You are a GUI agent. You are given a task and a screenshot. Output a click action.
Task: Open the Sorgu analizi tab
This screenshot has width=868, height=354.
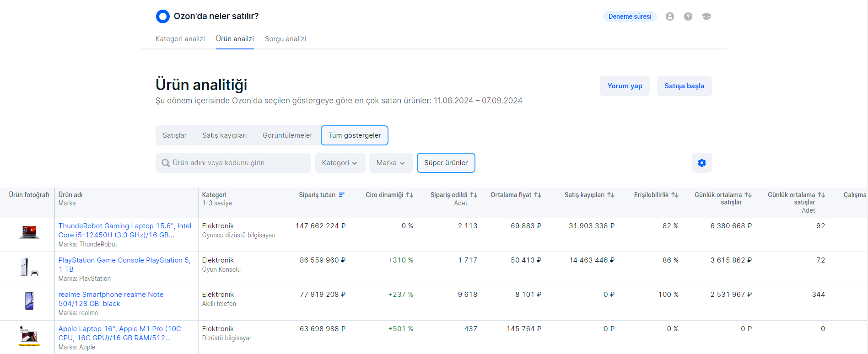pyautogui.click(x=285, y=39)
